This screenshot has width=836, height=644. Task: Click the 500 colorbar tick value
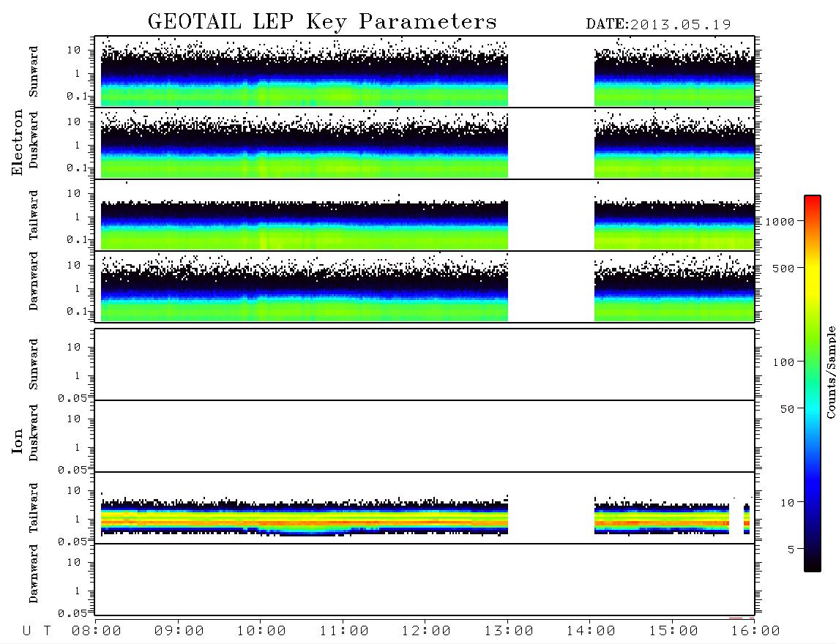[x=783, y=269]
